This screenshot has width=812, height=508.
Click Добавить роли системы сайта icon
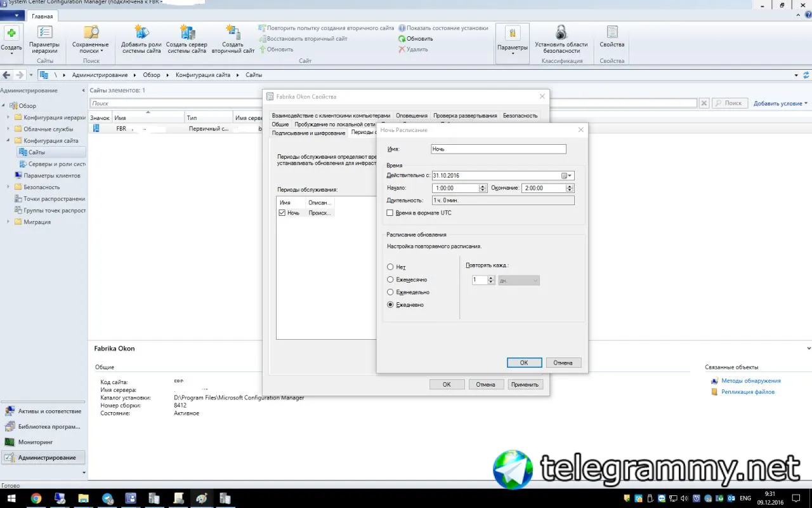pos(141,39)
